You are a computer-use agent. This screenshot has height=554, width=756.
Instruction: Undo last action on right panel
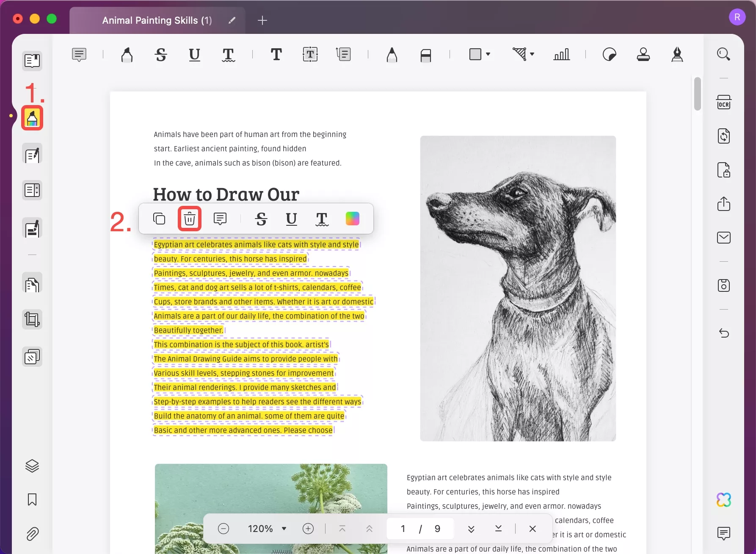(724, 333)
